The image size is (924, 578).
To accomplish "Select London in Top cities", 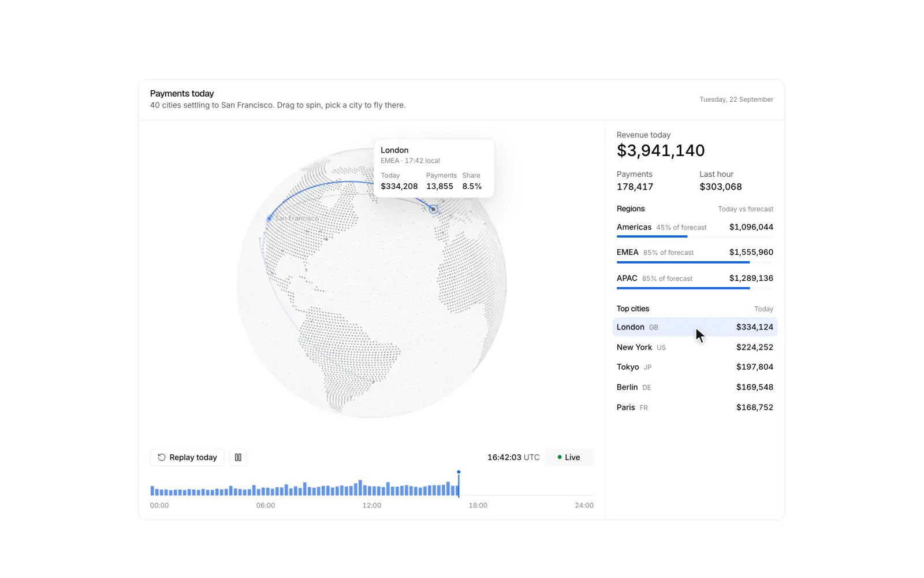I will 695,327.
